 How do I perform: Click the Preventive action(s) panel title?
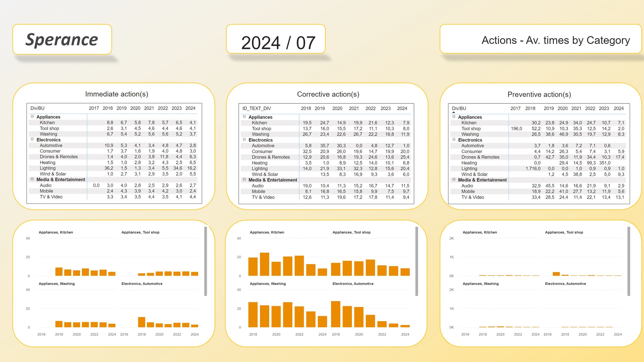tap(539, 95)
